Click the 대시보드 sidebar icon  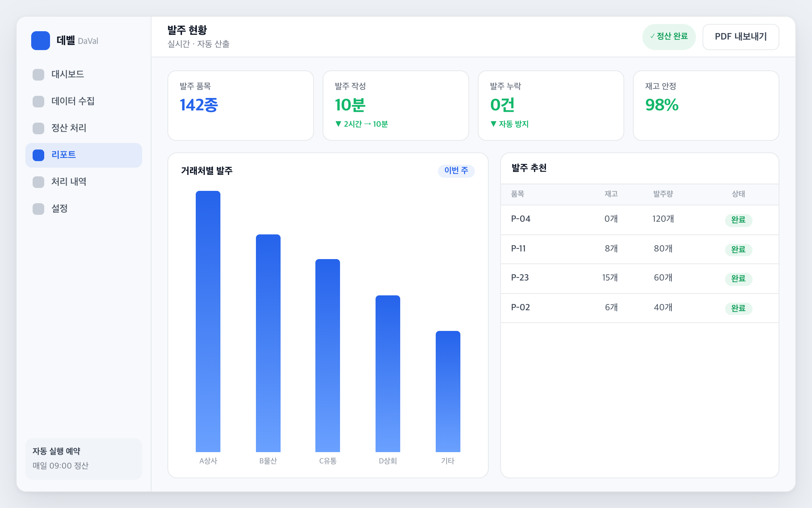click(x=38, y=74)
